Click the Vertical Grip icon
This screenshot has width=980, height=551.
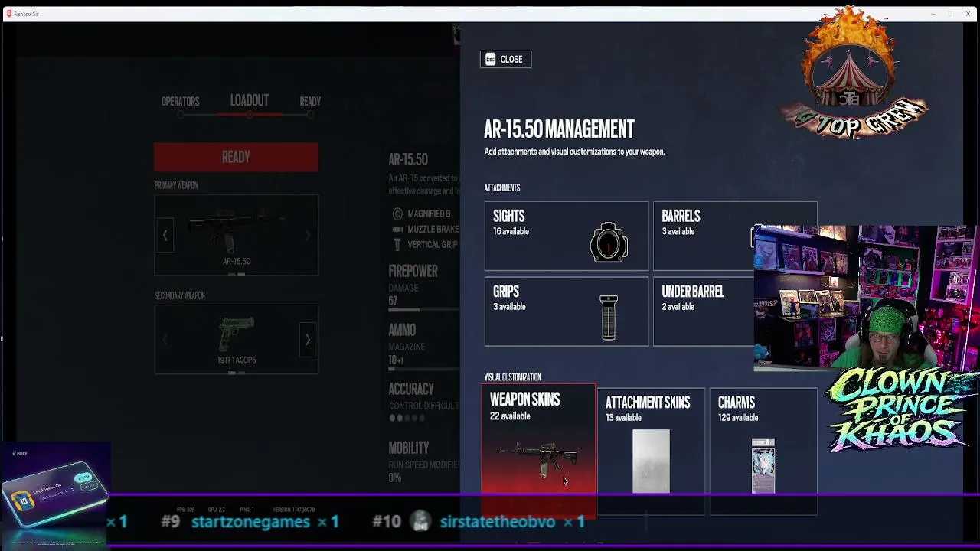pos(397,245)
